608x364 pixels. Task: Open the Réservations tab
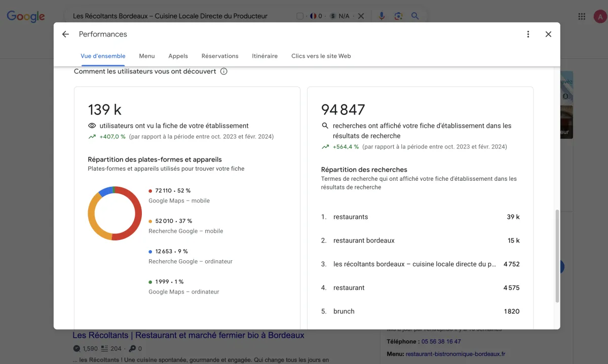[220, 56]
